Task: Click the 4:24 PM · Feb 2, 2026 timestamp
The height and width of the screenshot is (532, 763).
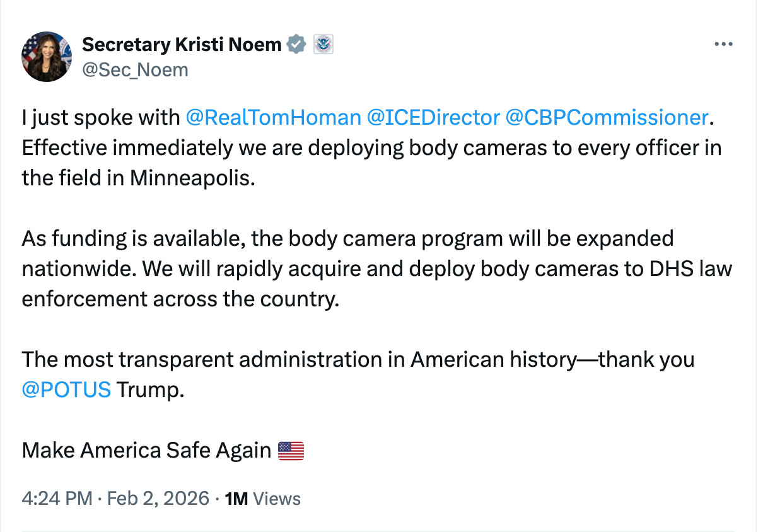Action: pyautogui.click(x=115, y=499)
